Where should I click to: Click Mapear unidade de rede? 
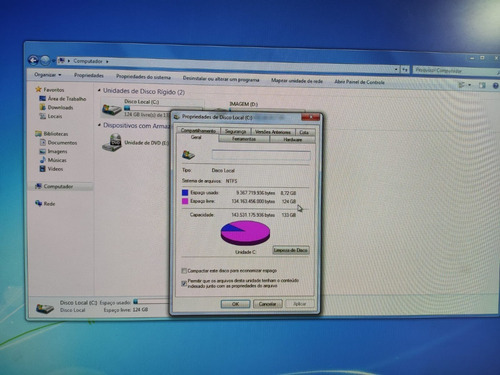click(297, 81)
